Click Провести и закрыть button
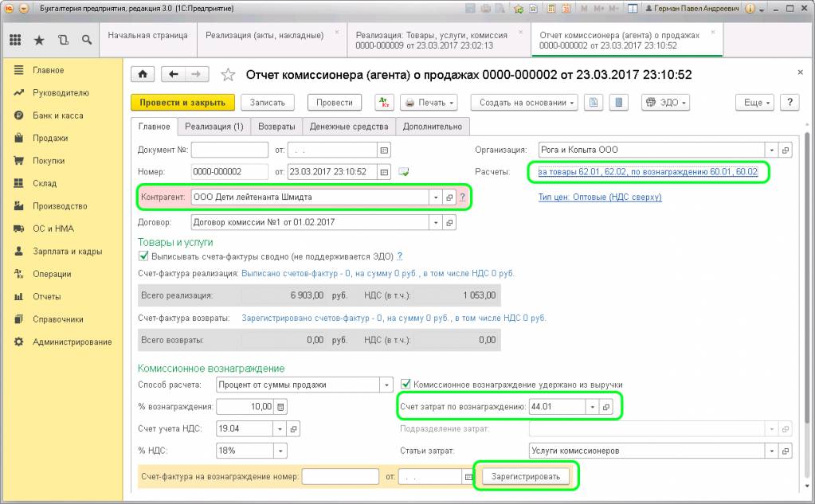The image size is (815, 504). point(182,103)
